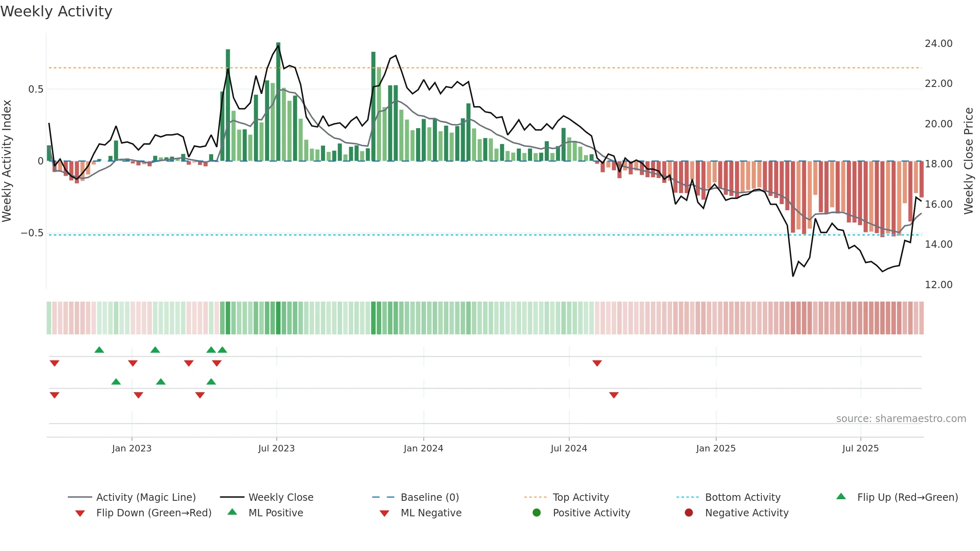980x551 pixels.
Task: Click the first red flip-down marker in the upper row
Action: [55, 363]
